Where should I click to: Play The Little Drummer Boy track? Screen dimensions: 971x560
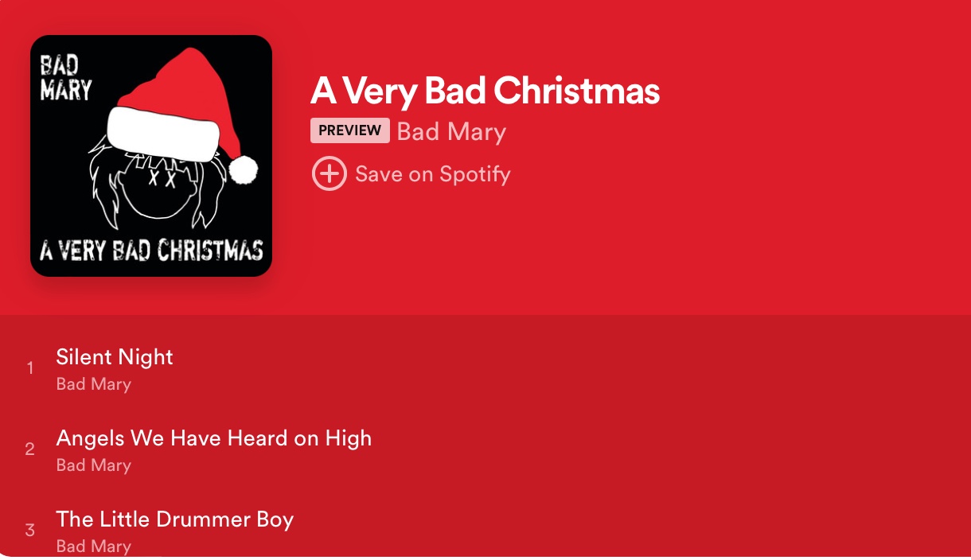click(x=175, y=519)
